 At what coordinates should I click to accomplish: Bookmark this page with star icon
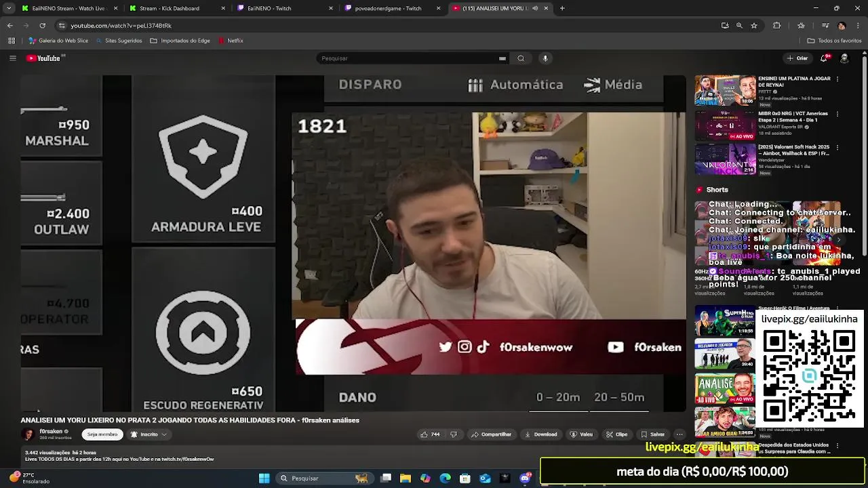tap(754, 26)
